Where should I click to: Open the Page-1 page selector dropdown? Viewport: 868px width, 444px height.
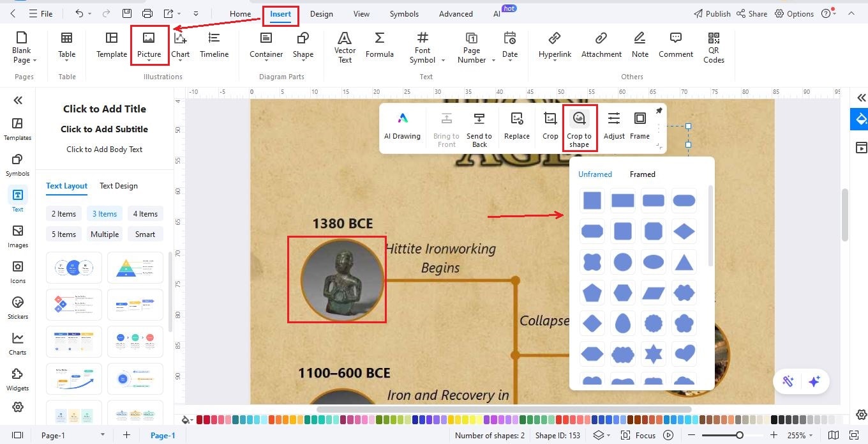[102, 434]
